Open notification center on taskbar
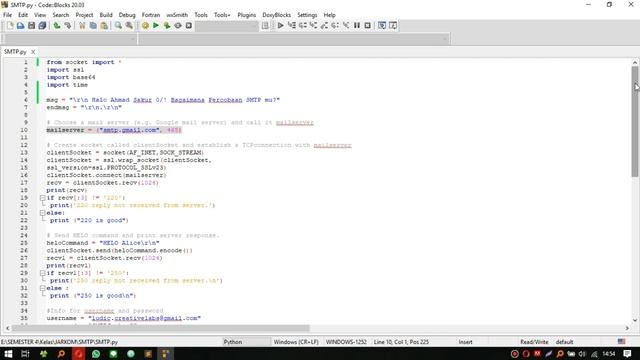 627,353
